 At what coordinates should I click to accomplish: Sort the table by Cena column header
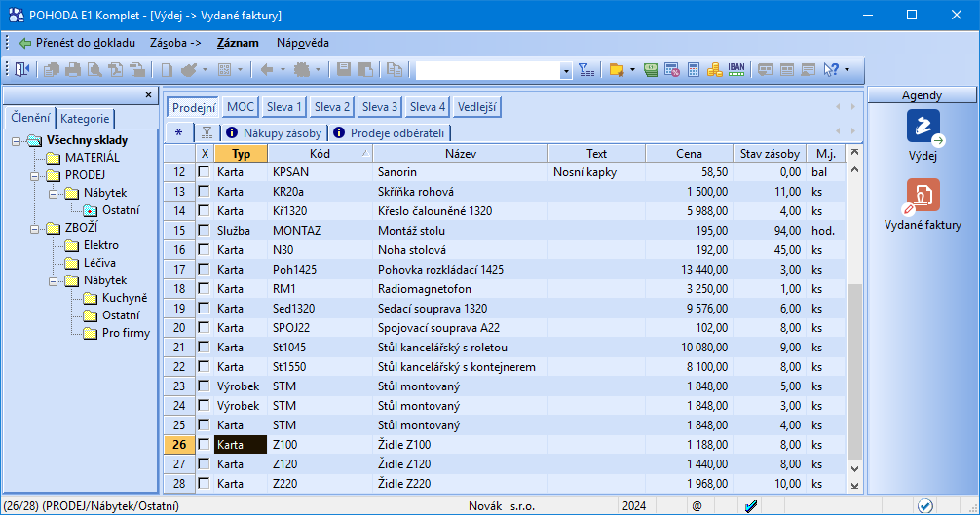[x=689, y=154]
